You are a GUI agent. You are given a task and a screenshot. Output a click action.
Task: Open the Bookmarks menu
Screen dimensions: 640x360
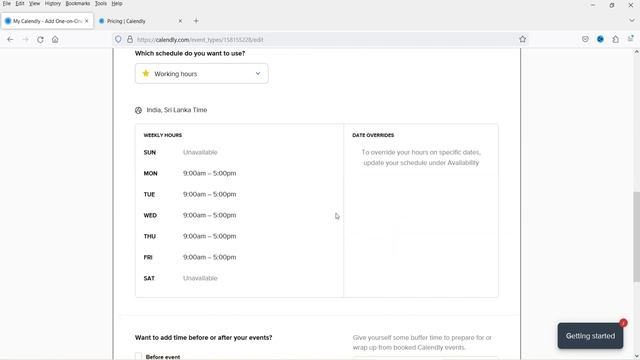coord(78,4)
